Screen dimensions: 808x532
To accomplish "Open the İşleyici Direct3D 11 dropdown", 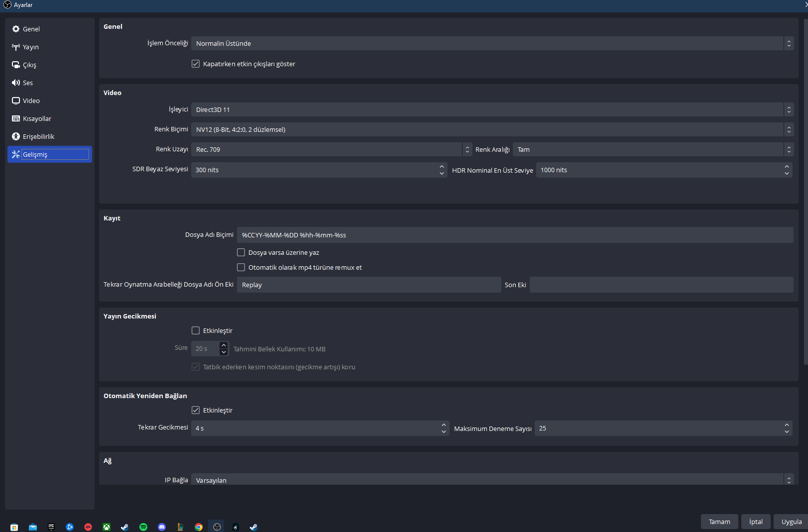I will click(x=492, y=109).
